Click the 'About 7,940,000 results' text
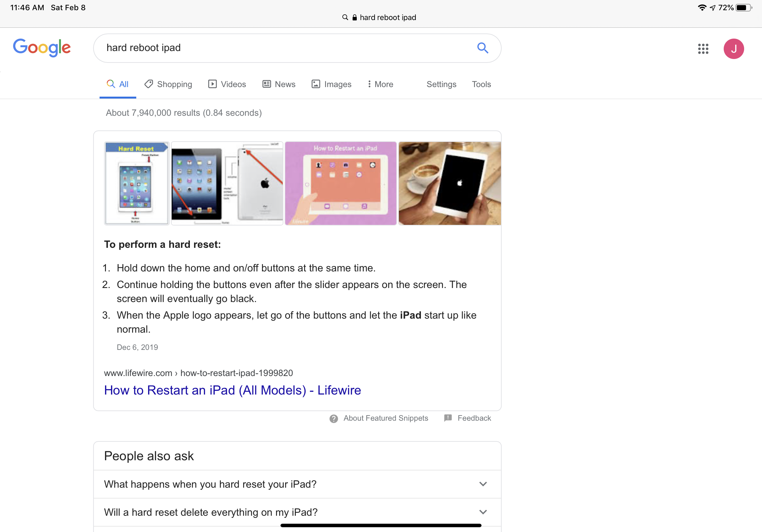The image size is (762, 532). point(183,113)
